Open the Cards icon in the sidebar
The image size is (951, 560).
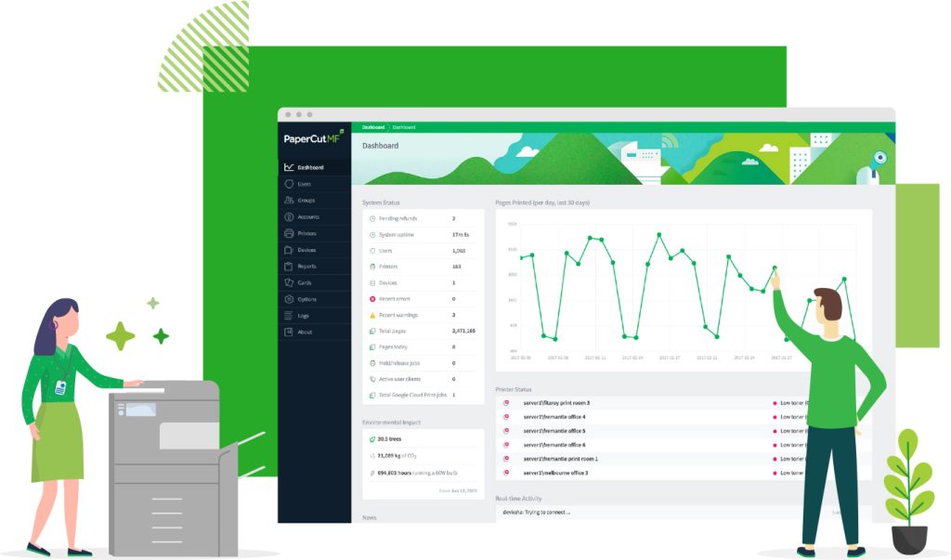tap(289, 282)
